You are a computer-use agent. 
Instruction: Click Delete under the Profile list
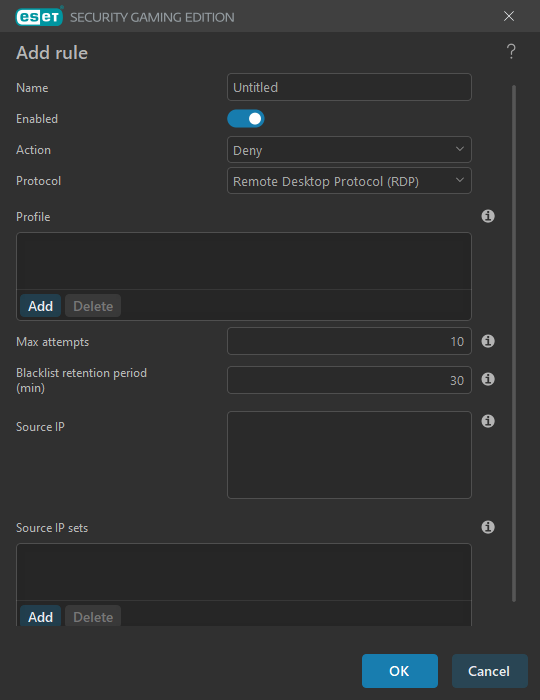[93, 306]
